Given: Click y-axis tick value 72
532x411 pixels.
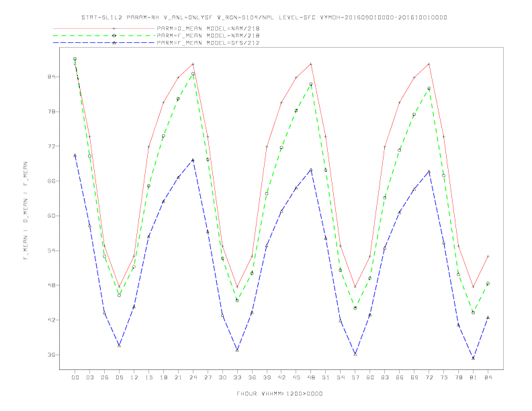Looking at the screenshot, I should click(x=52, y=146).
